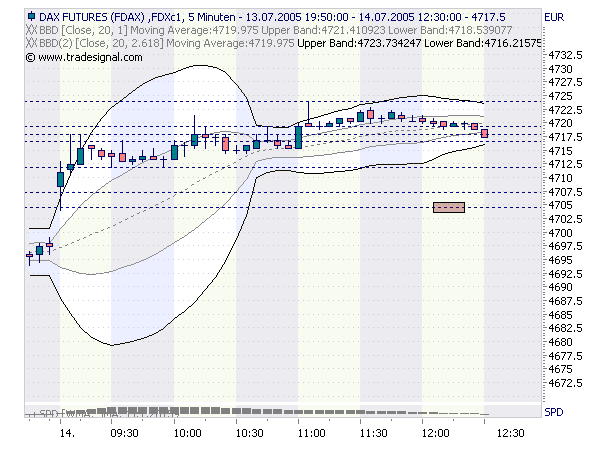The height and width of the screenshot is (450, 600).
Task: Click the candlestick icon beside DAX FUTURES legend
Action: [x=31, y=17]
